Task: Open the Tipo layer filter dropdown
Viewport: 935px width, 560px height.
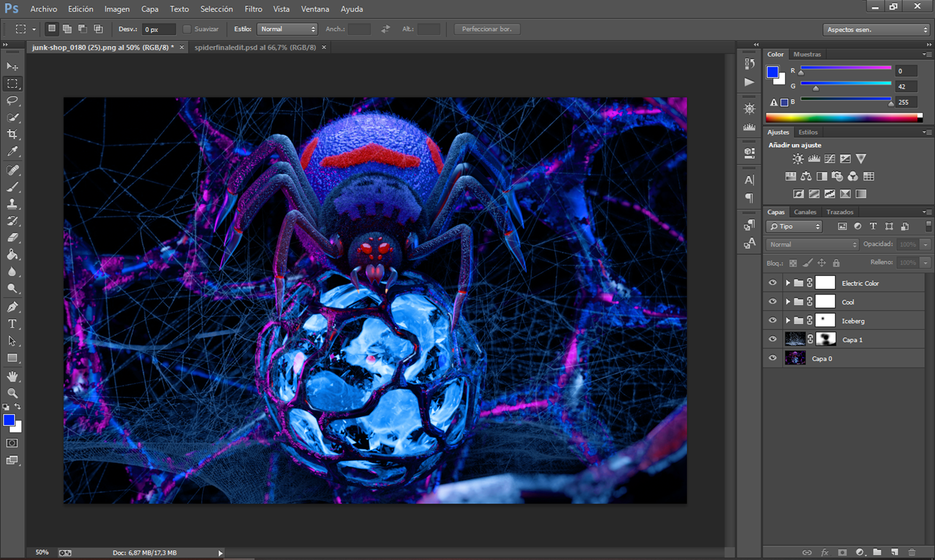Action: coord(794,226)
